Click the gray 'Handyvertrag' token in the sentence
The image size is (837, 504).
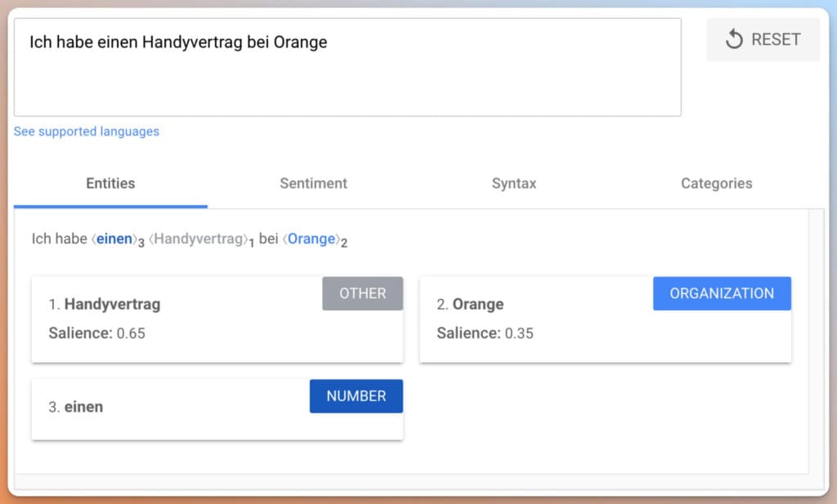(x=199, y=239)
